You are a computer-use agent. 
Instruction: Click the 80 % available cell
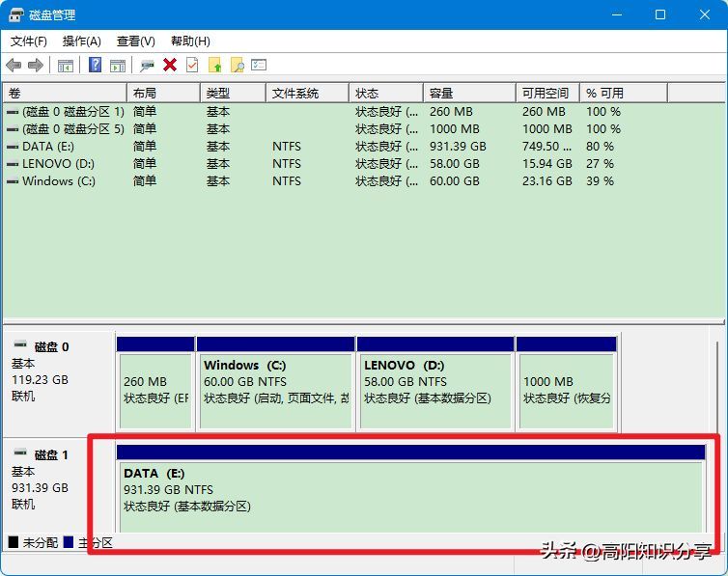click(600, 147)
